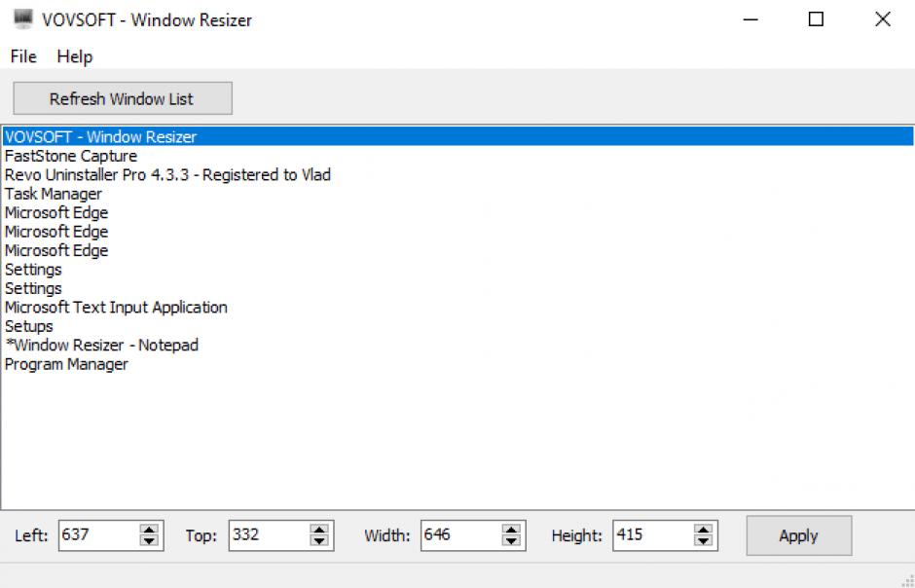Select VOVSOFT - Window Resizer list entry

pyautogui.click(x=457, y=136)
